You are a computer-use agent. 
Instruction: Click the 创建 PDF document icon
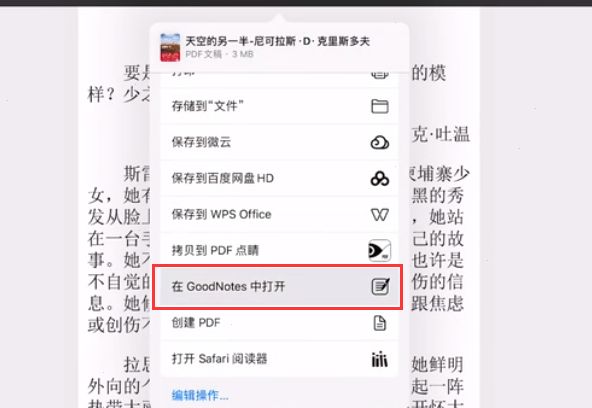(x=379, y=323)
